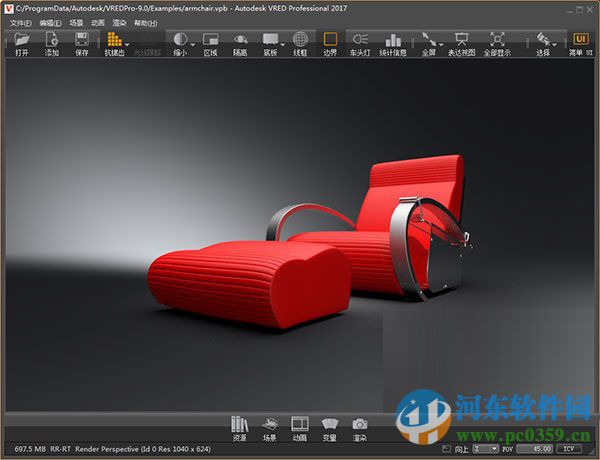The image size is (600, 460).
Task: Expand the arrow beside 选择
Action: pos(554,44)
